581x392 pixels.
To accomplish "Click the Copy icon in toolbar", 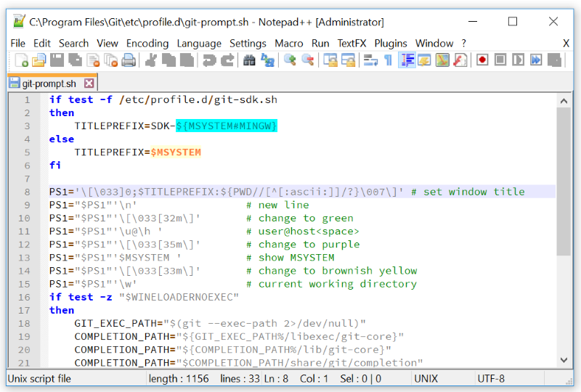I will 168,60.
